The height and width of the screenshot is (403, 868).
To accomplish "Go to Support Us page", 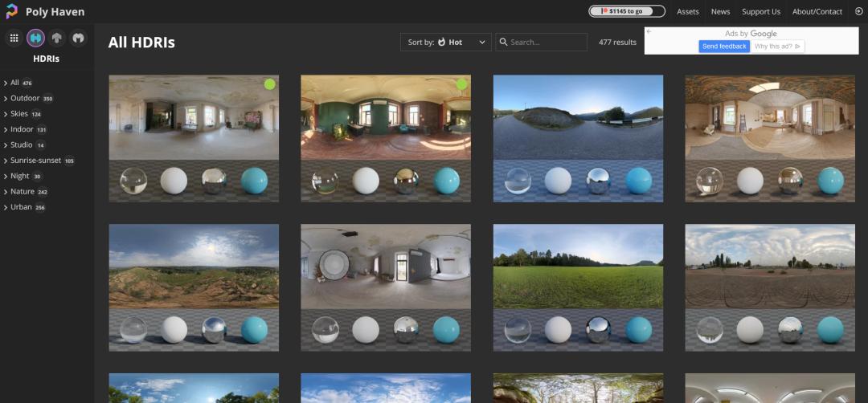I will 761,11.
